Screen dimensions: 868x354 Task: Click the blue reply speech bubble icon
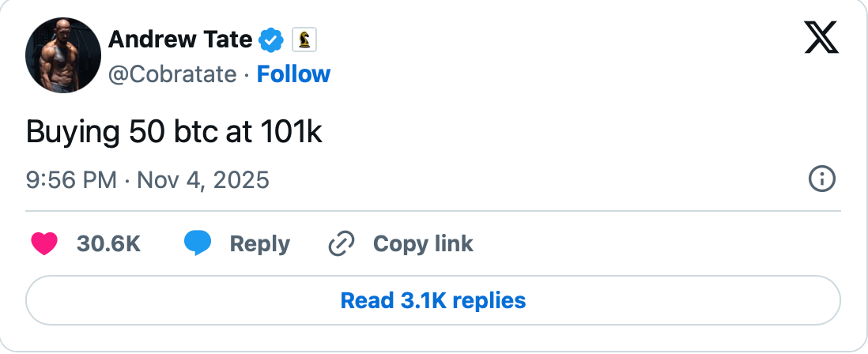[198, 244]
